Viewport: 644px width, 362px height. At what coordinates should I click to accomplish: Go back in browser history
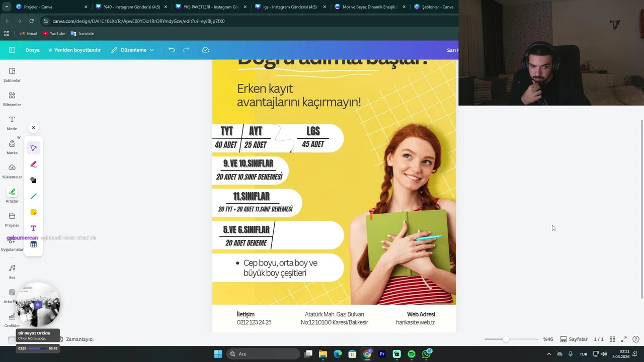point(7,21)
